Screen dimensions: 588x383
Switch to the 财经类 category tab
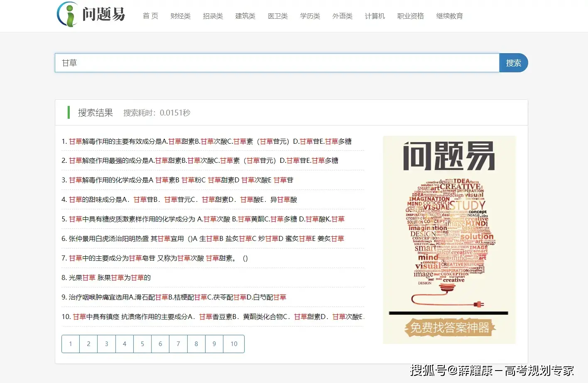(180, 16)
